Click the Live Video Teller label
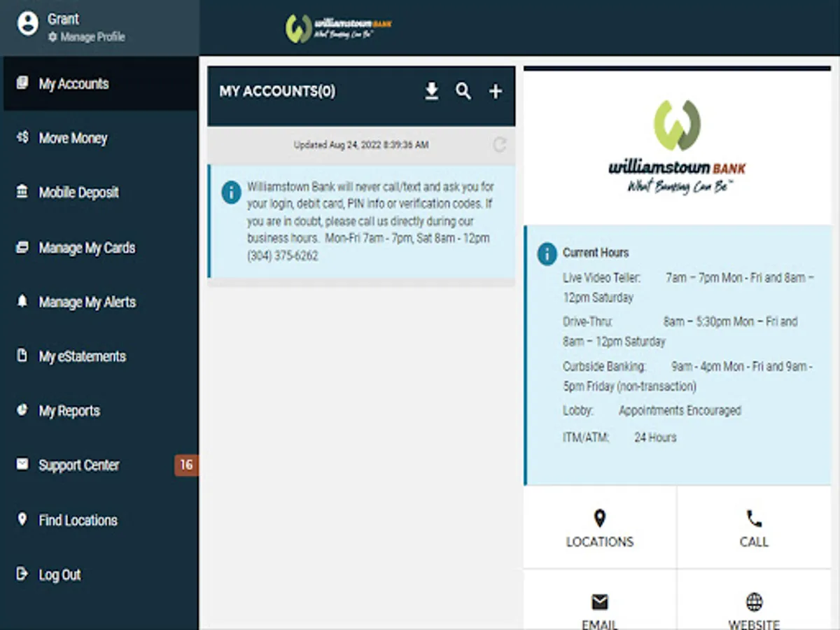 point(602,278)
